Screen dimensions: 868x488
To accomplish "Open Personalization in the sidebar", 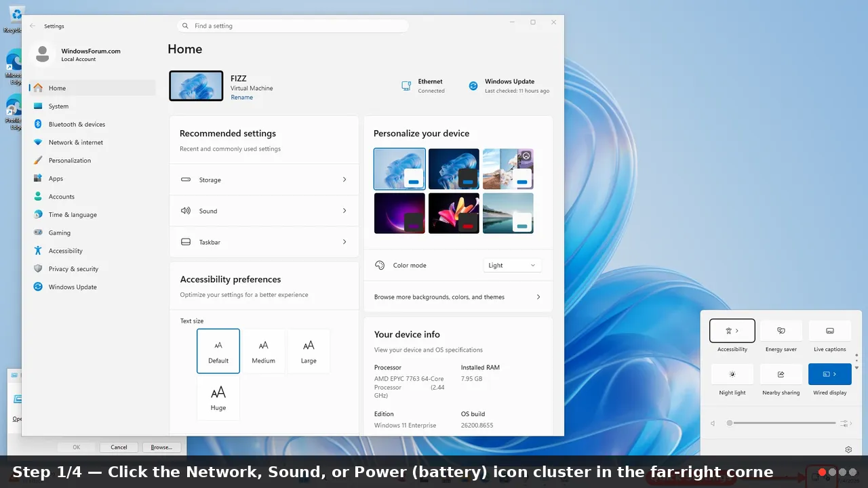I will pyautogui.click(x=93, y=161).
